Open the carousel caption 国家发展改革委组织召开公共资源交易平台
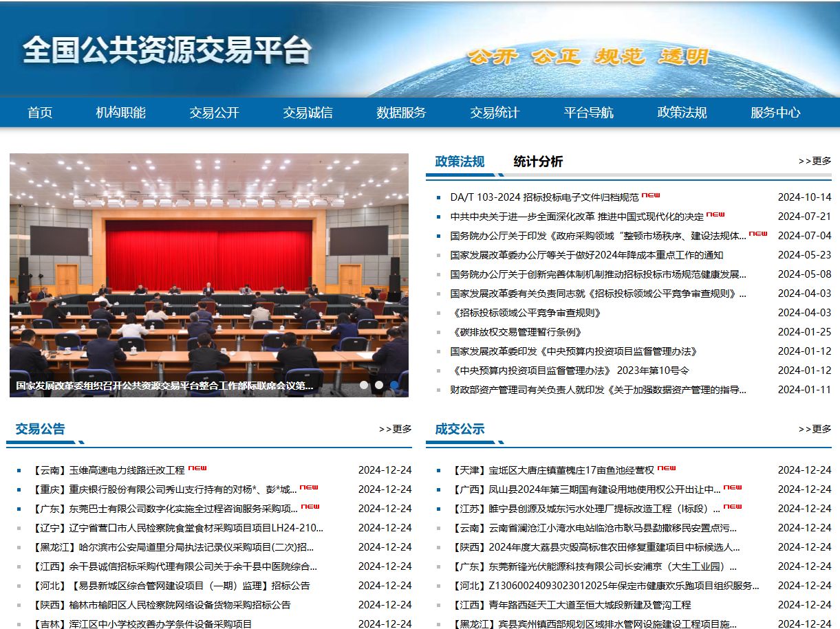 tap(165, 386)
